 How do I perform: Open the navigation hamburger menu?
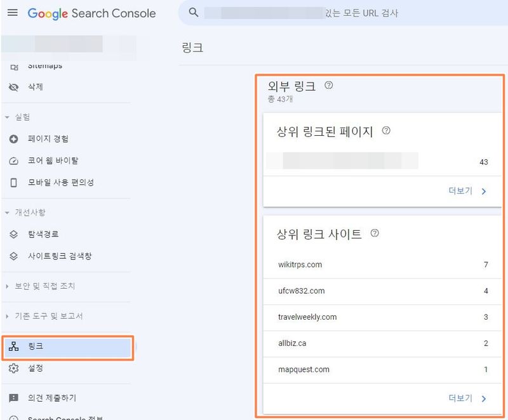(x=13, y=13)
